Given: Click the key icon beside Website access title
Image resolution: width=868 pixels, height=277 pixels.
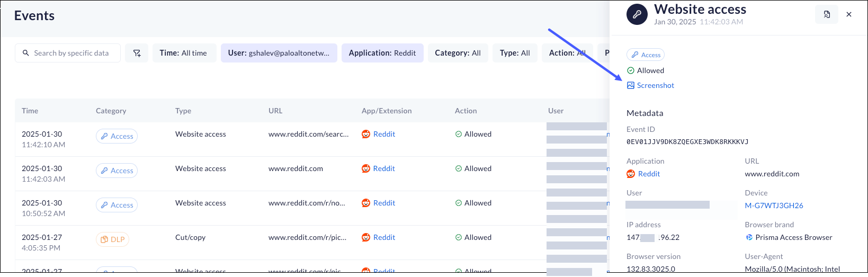Looking at the screenshot, I should [x=637, y=15].
